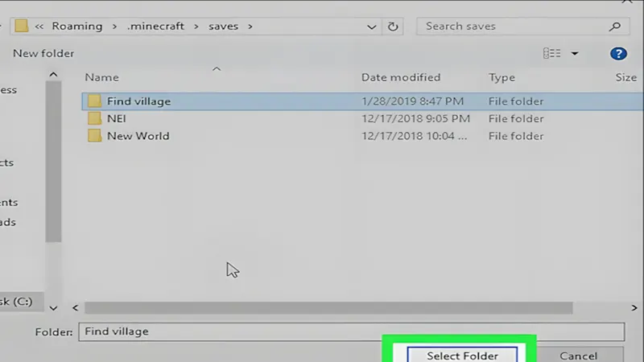Open the blue help question mark
Image resolution: width=644 pixels, height=362 pixels.
coord(618,53)
